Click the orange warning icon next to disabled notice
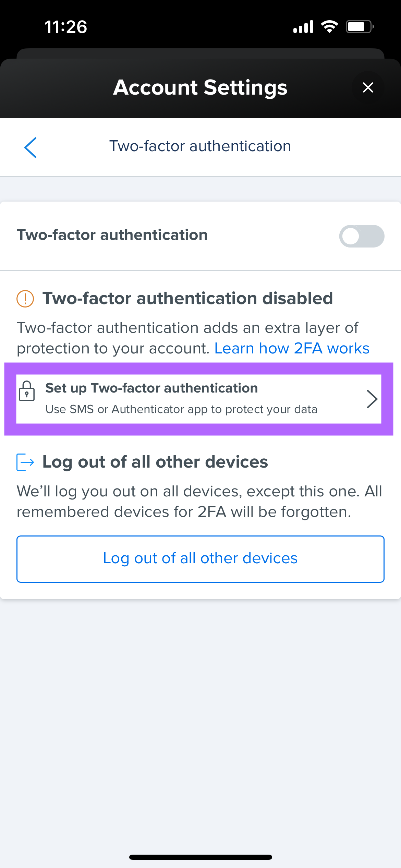The image size is (401, 868). [25, 298]
